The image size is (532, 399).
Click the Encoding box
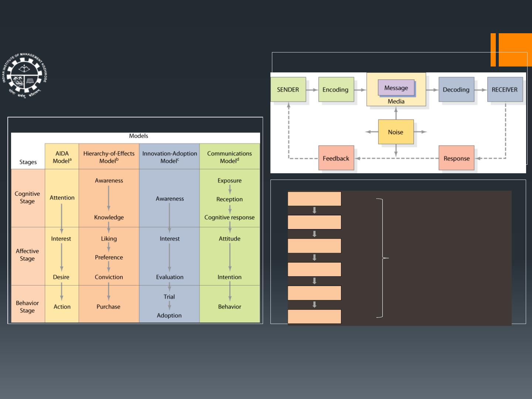(x=336, y=89)
